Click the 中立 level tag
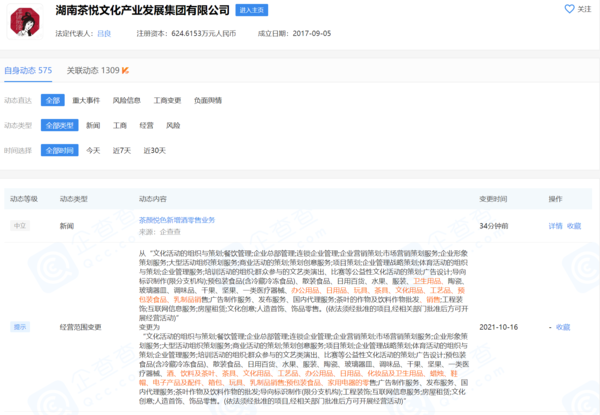 click(x=20, y=226)
